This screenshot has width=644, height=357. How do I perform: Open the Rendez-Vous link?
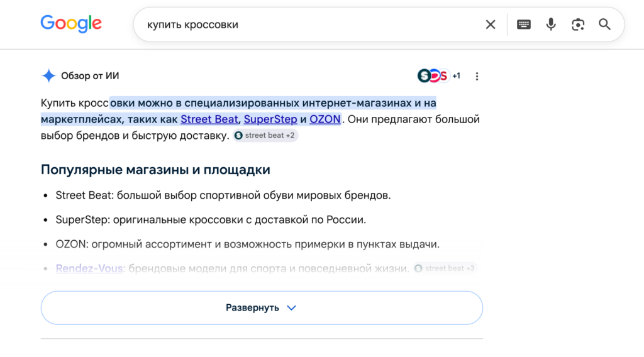click(89, 268)
